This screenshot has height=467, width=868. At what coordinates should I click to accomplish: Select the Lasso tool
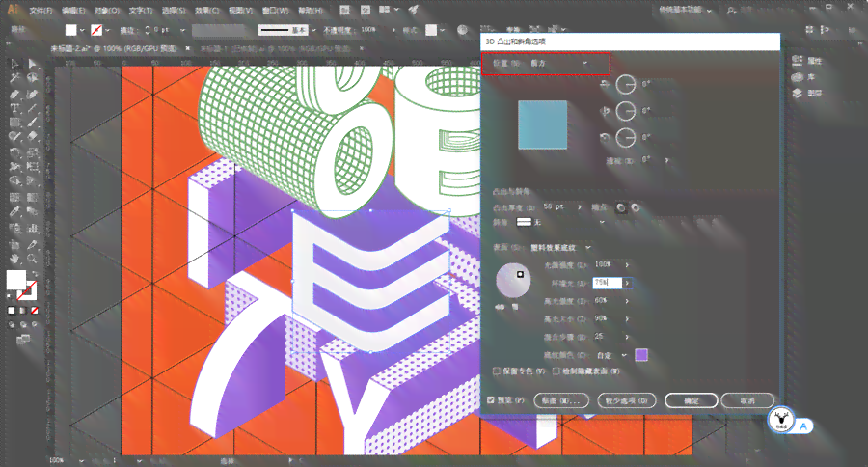coord(33,79)
